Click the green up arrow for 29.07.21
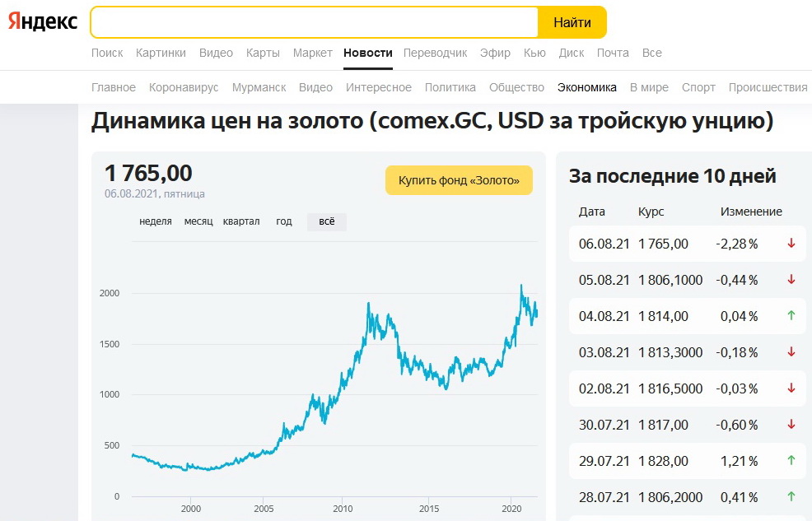 [791, 461]
